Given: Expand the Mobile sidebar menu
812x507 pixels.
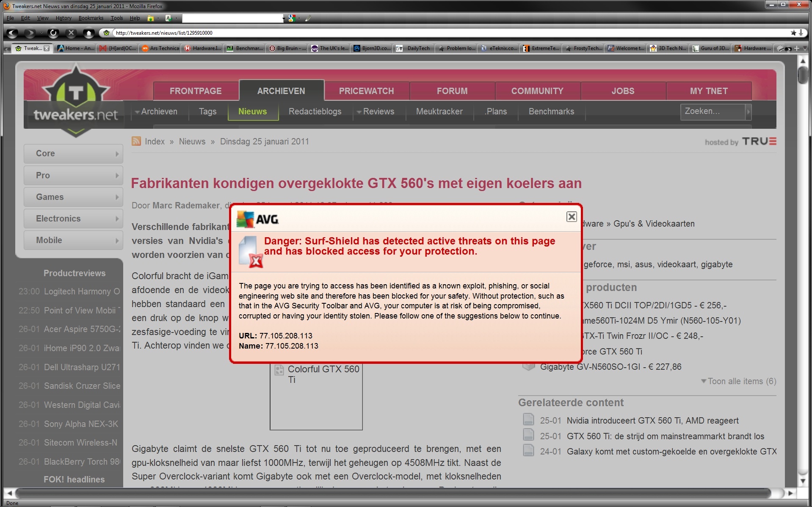Looking at the screenshot, I should tap(73, 240).
